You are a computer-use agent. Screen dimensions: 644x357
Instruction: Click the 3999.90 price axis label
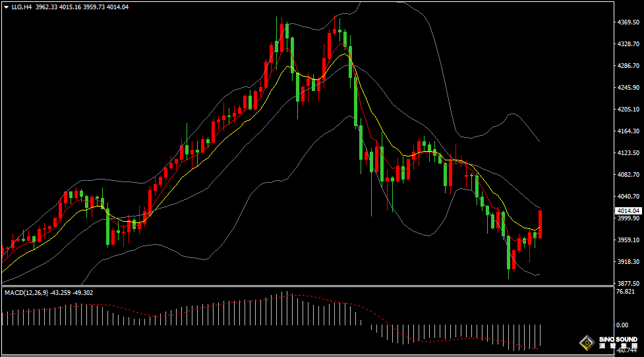(x=628, y=218)
